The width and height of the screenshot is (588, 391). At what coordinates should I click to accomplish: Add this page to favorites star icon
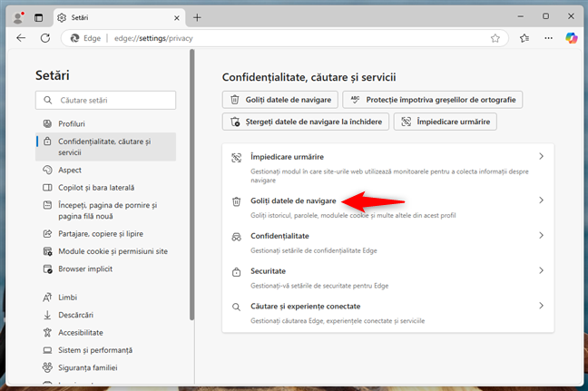495,38
